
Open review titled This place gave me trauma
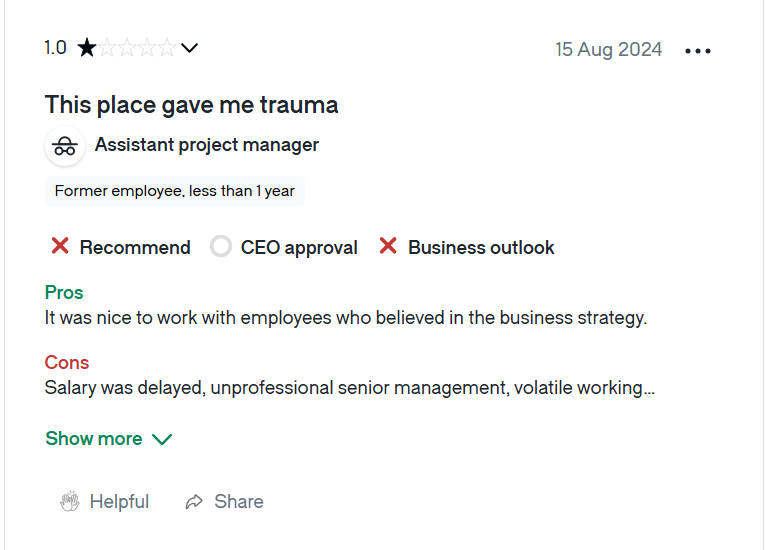tap(191, 105)
